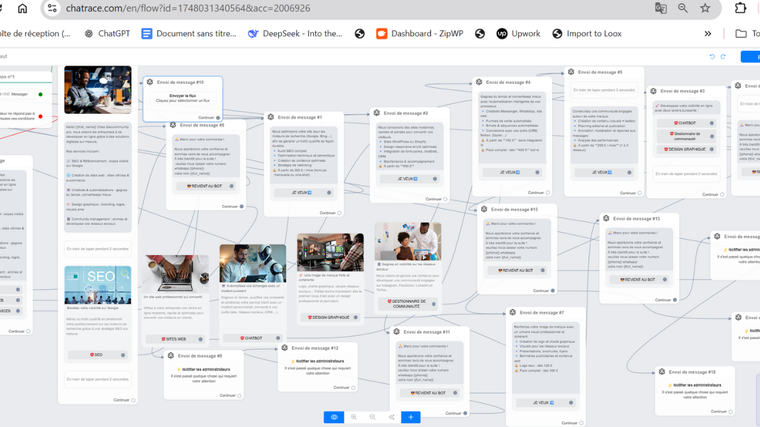The height and width of the screenshot is (427, 760).
Task: Zoom in on the flow canvas
Action: tap(354, 417)
